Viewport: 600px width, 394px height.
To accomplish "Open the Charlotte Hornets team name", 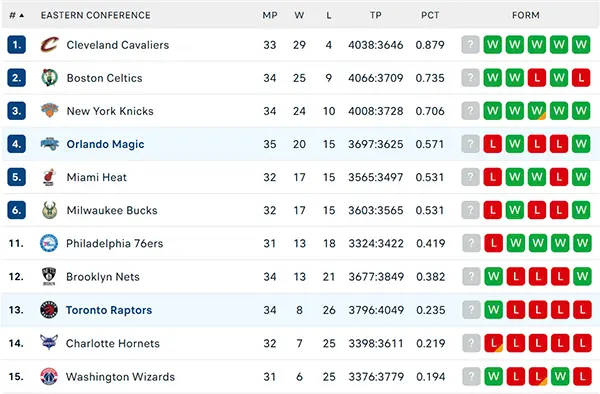I will click(112, 344).
